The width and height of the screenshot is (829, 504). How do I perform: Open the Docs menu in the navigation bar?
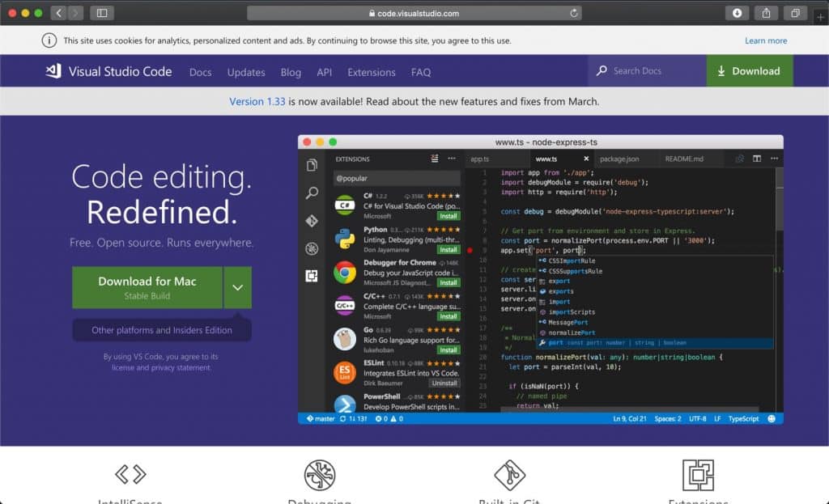point(200,72)
